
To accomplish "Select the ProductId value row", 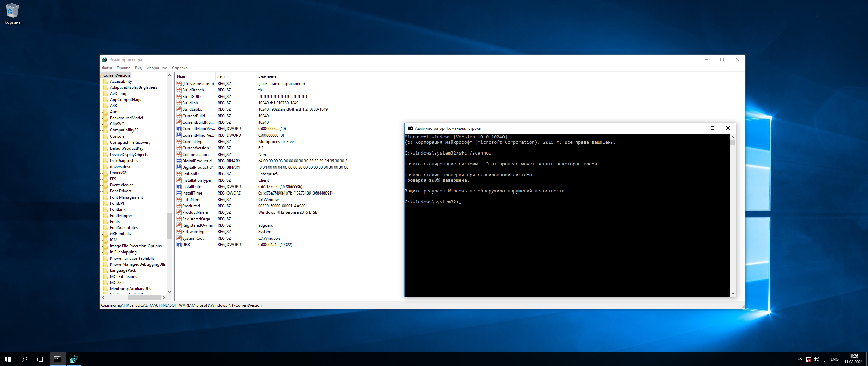I will pyautogui.click(x=264, y=206).
